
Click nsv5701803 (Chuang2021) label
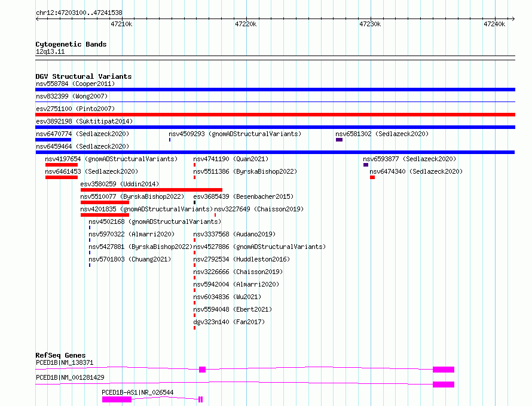pos(130,259)
